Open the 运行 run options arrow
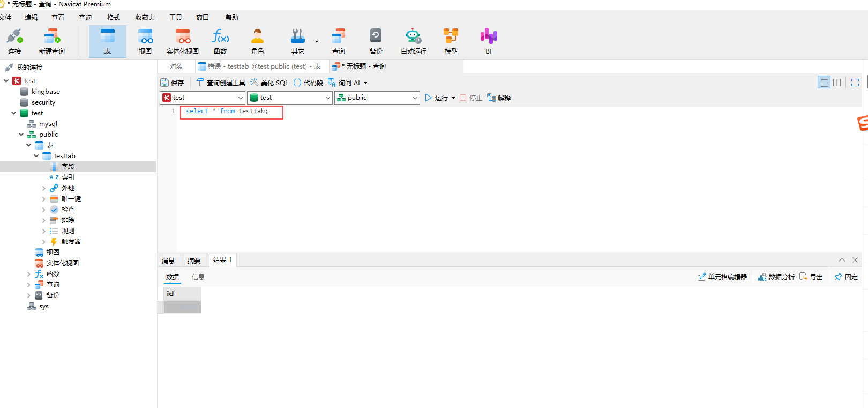The width and height of the screenshot is (868, 408). [453, 98]
